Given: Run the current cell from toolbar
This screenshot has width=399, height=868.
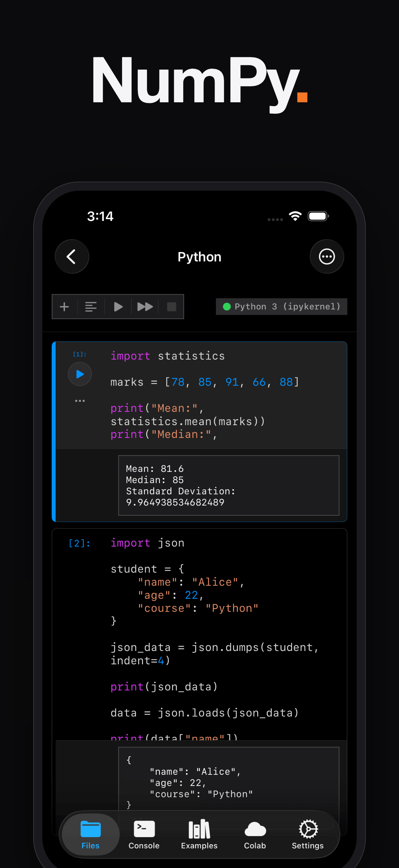Looking at the screenshot, I should click(x=118, y=307).
